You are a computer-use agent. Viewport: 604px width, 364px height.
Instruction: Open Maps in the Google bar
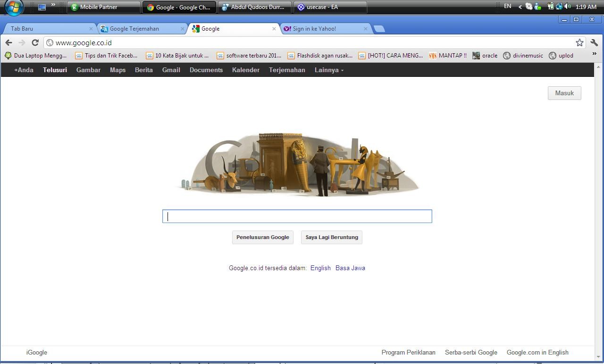coord(117,70)
